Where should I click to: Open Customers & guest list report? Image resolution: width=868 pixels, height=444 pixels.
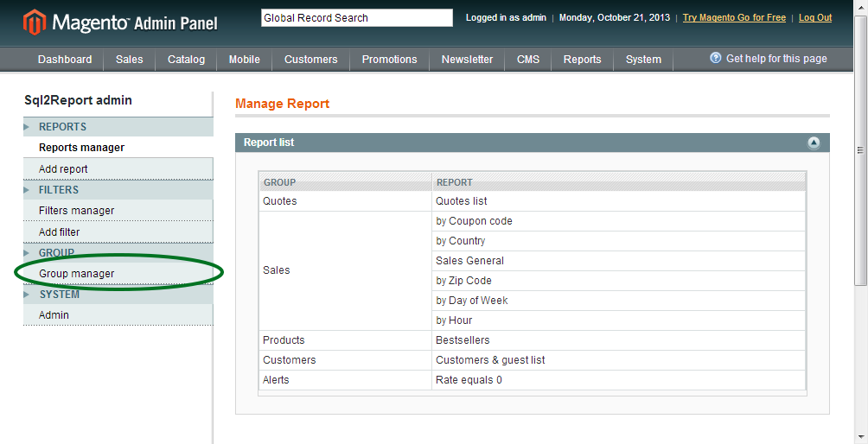tap(490, 360)
